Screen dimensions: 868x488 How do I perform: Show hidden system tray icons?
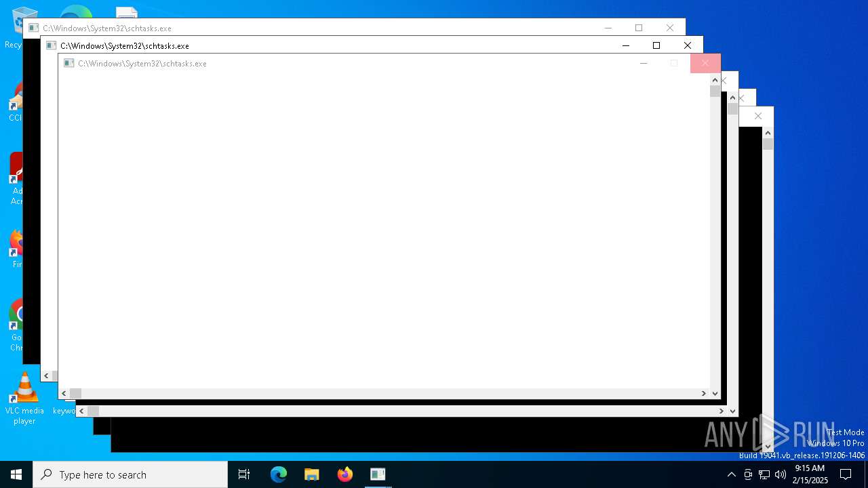pos(731,474)
